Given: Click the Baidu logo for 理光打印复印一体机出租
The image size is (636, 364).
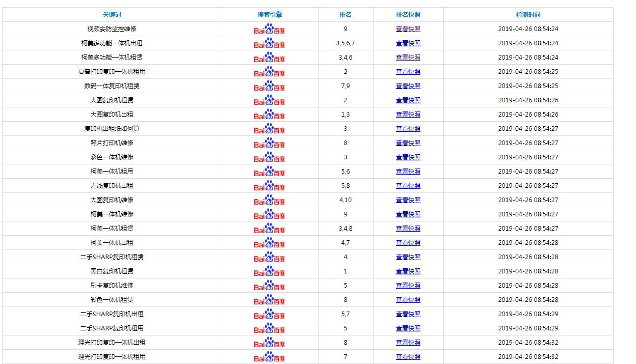Looking at the screenshot, I should pyautogui.click(x=270, y=343).
